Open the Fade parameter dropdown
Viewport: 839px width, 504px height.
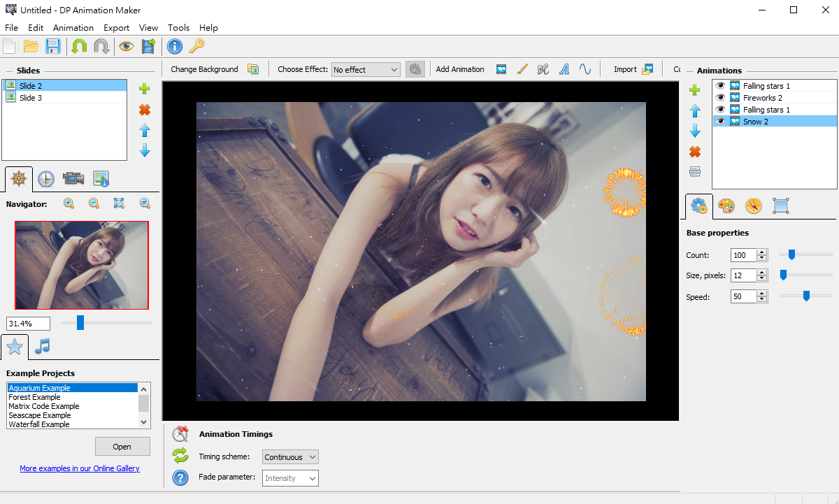[x=290, y=478]
